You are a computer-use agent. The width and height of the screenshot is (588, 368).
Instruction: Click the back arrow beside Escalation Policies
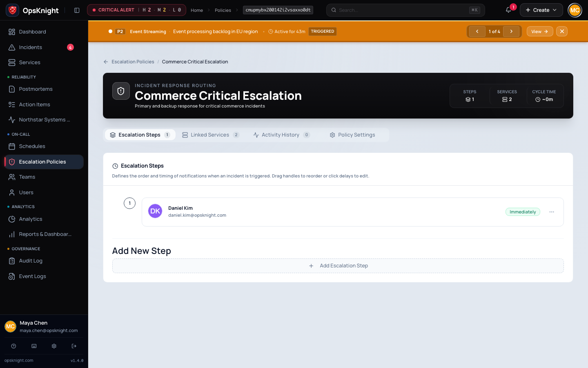106,62
